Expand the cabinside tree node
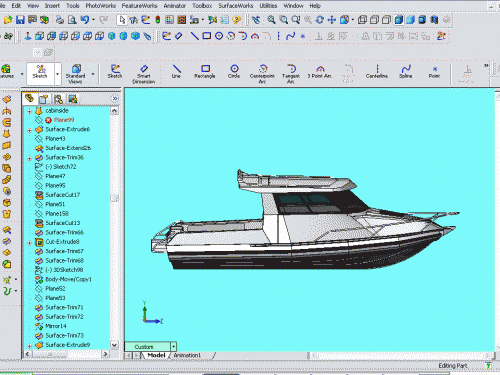The image size is (500, 375). [29, 111]
